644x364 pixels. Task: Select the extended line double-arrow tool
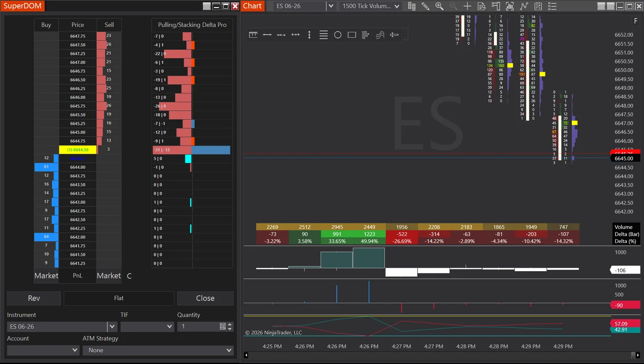click(x=295, y=35)
